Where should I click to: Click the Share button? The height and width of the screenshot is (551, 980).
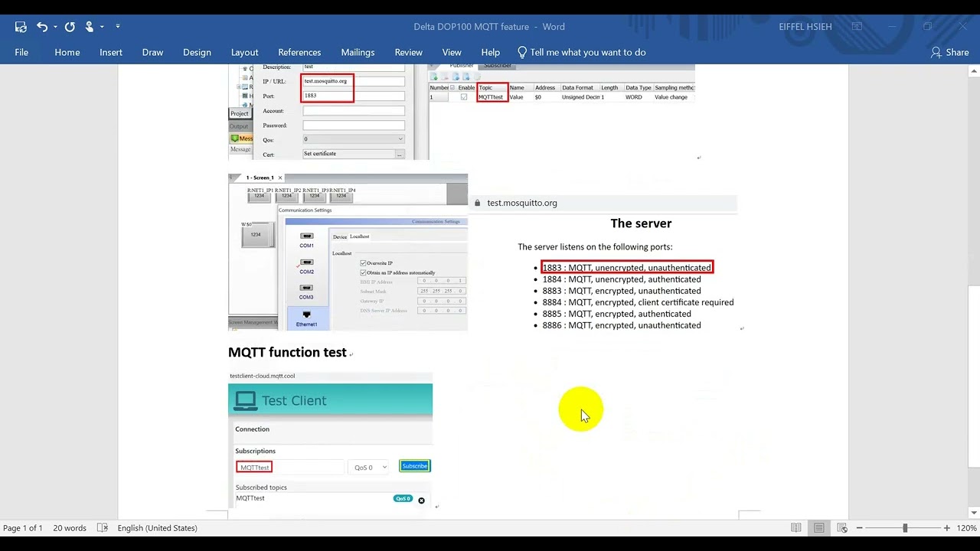pos(949,52)
